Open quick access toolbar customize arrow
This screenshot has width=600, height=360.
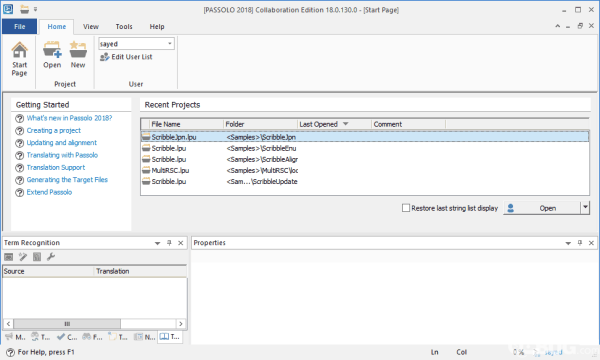[35, 9]
